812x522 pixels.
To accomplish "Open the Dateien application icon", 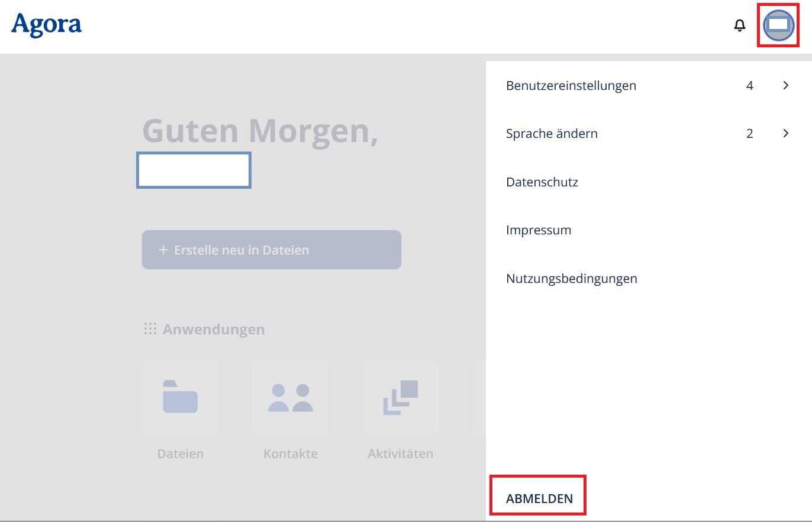I will tap(180, 397).
